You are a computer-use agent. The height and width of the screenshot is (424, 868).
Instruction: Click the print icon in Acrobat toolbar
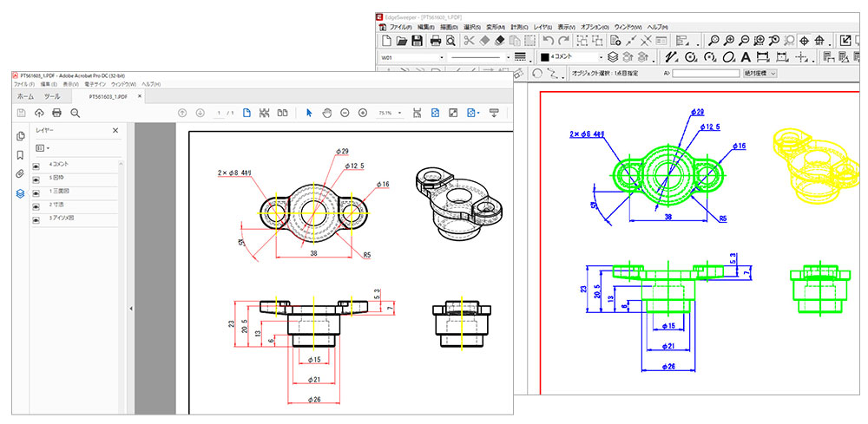coord(56,113)
